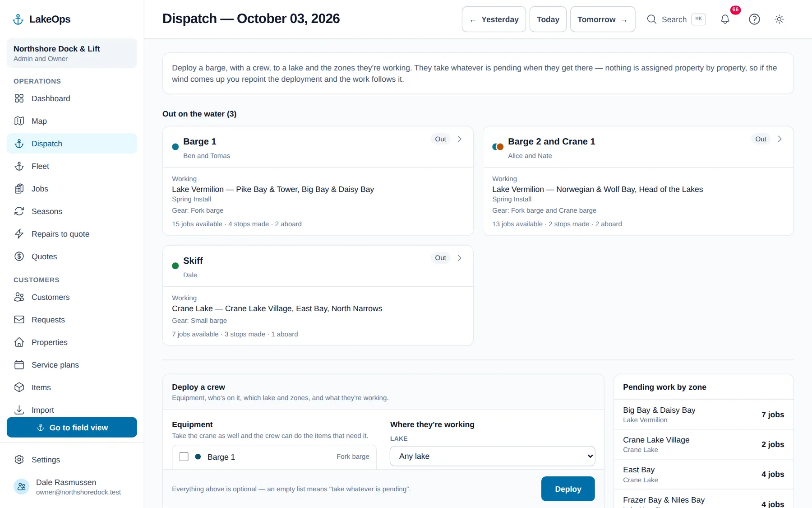The height and width of the screenshot is (508, 812).
Task: Open Dale Rasmussen user profile
Action: tap(72, 487)
